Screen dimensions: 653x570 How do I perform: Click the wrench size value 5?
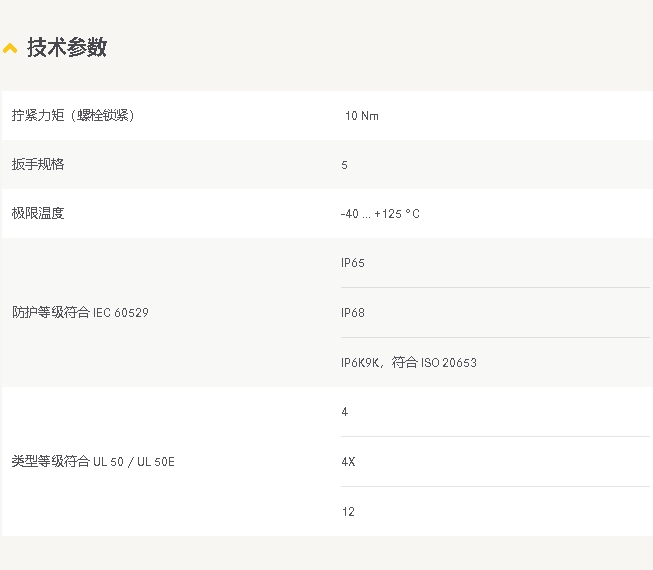click(x=344, y=165)
